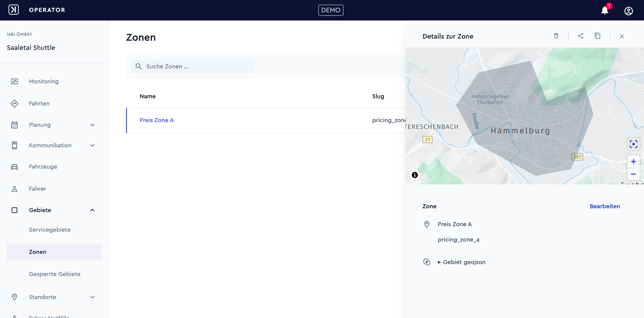This screenshot has height=318, width=644.
Task: Expand the Standorte menu chevron
Action: pos(92,297)
